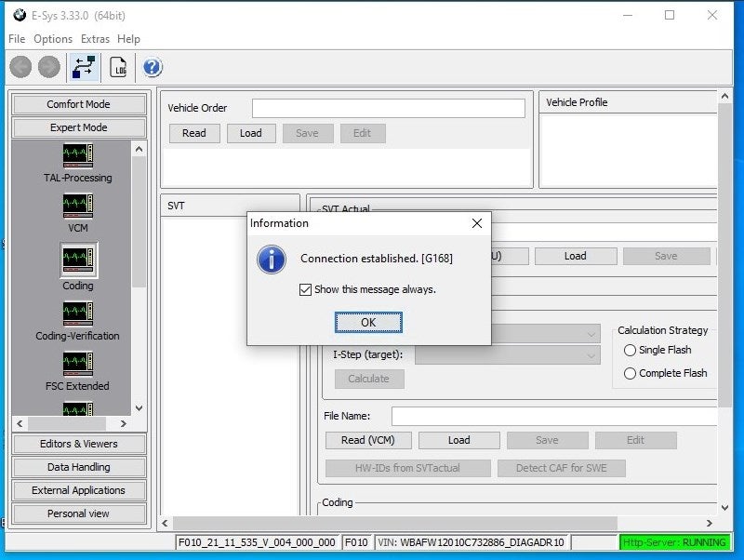Open the Options menu

click(53, 39)
